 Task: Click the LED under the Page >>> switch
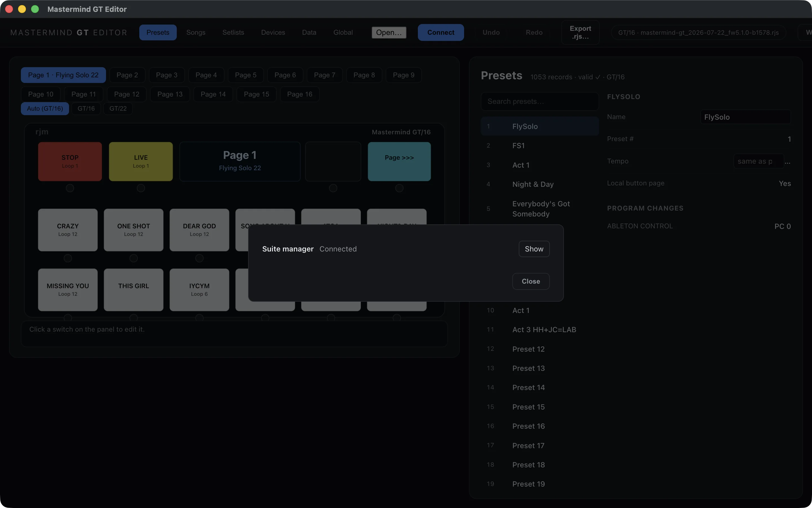(399, 188)
